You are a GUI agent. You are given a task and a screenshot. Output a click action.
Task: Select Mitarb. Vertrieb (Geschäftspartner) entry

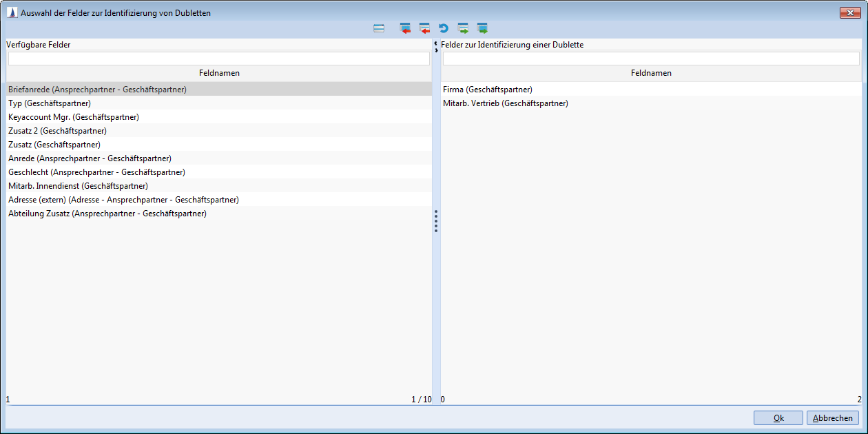pos(506,103)
